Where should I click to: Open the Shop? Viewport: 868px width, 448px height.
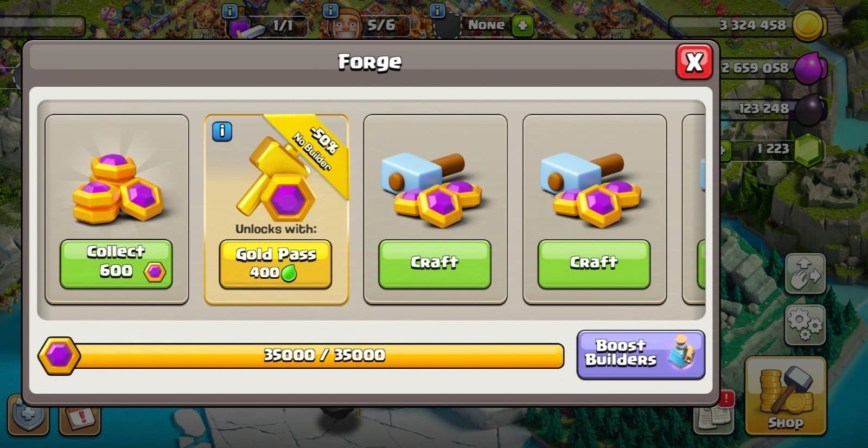tap(786, 396)
